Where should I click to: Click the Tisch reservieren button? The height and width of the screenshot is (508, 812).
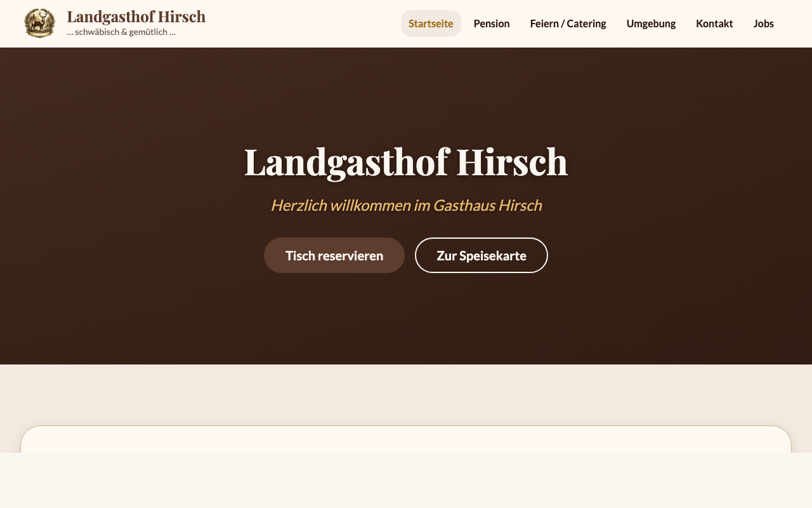tap(334, 255)
